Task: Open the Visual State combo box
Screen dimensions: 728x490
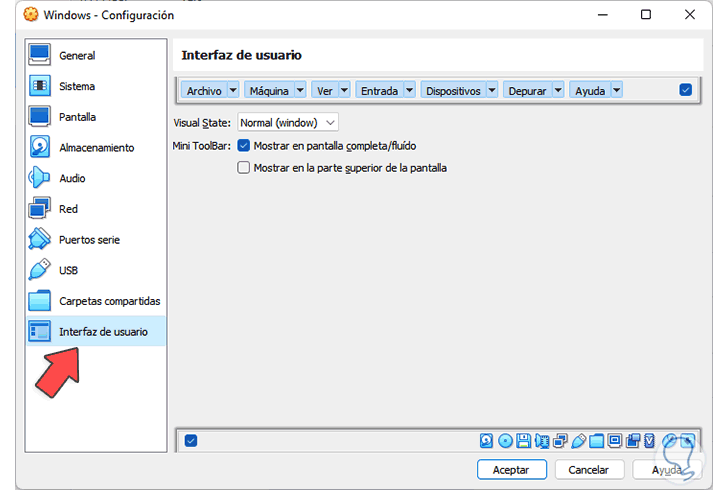Action: [x=287, y=123]
